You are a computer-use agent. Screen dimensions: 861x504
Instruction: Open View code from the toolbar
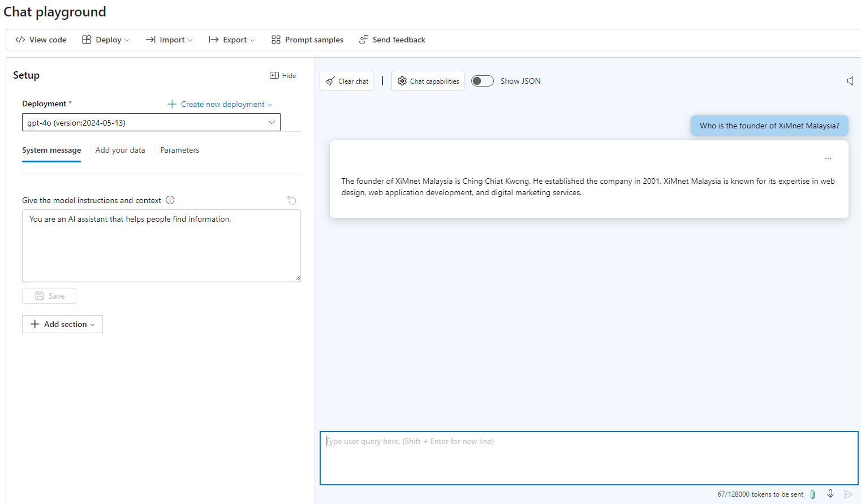point(41,40)
